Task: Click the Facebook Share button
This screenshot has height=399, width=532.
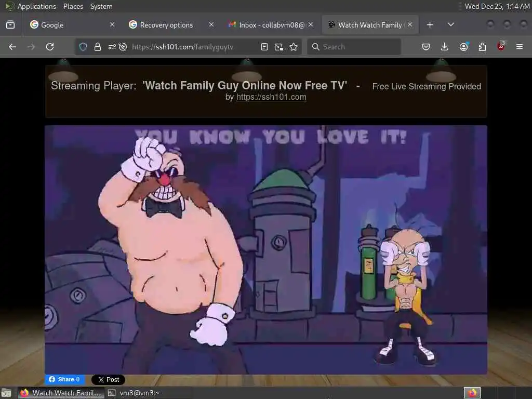Action: (65, 379)
